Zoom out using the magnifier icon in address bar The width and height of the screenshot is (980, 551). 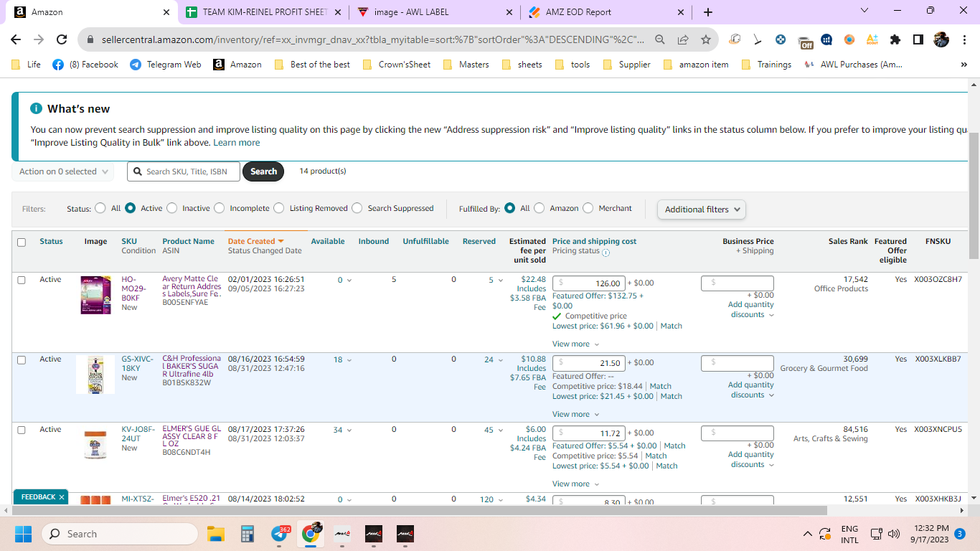[660, 39]
